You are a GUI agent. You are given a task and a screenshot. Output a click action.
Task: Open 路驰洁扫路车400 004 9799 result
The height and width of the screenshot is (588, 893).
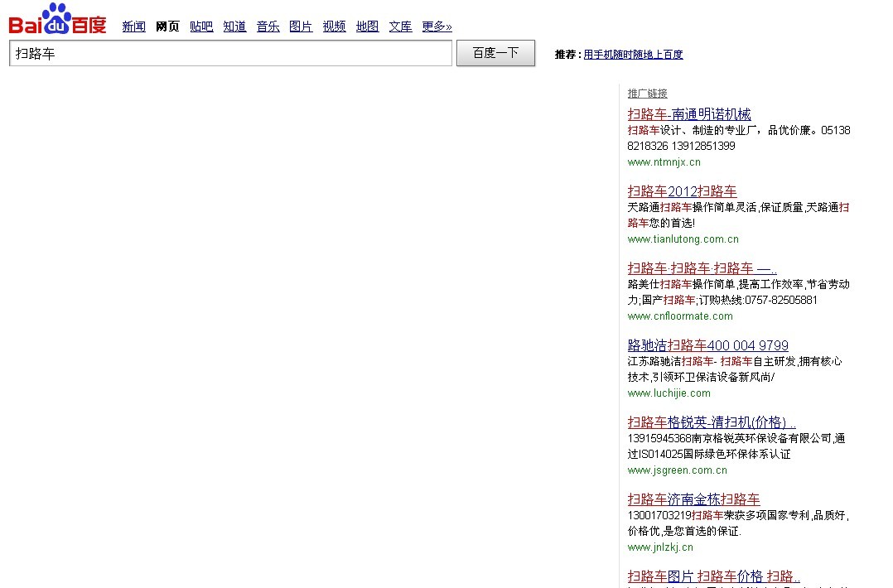(x=707, y=345)
